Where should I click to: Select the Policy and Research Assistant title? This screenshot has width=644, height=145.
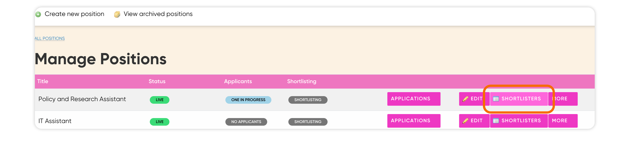point(82,99)
